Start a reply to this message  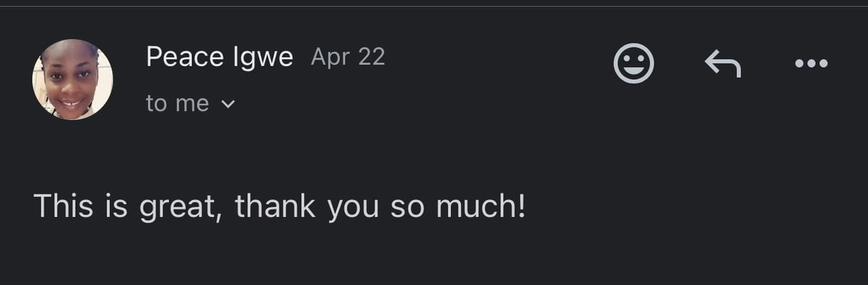[722, 64]
